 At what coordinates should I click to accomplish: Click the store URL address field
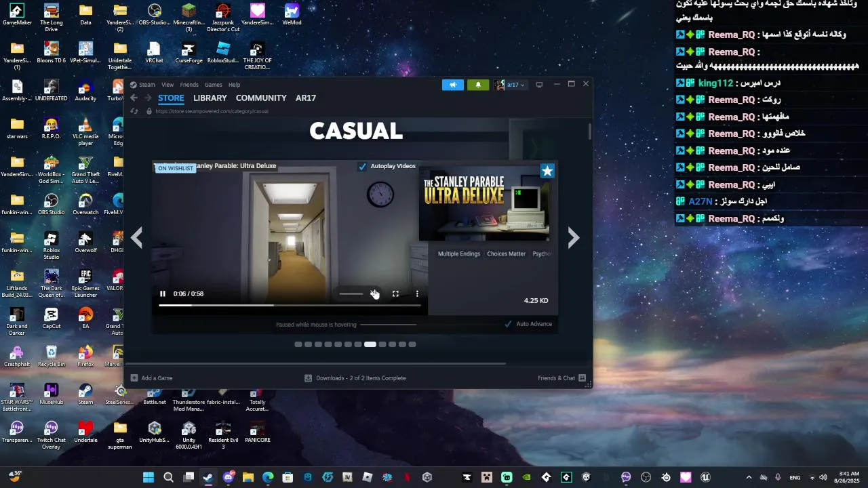tap(212, 111)
